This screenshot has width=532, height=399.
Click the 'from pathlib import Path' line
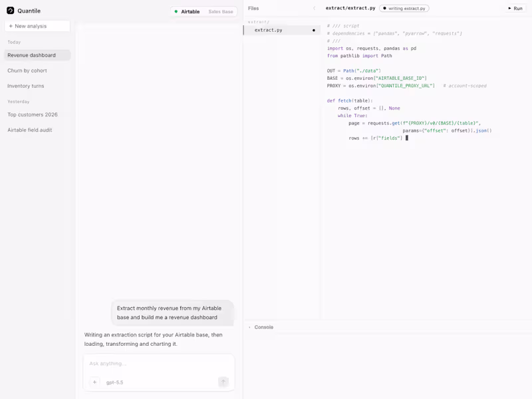[359, 56]
